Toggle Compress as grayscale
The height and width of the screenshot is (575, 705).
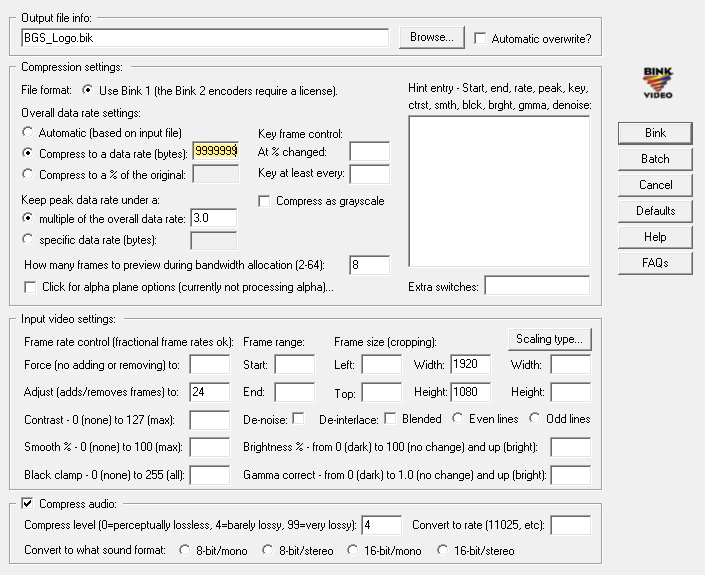coord(264,201)
